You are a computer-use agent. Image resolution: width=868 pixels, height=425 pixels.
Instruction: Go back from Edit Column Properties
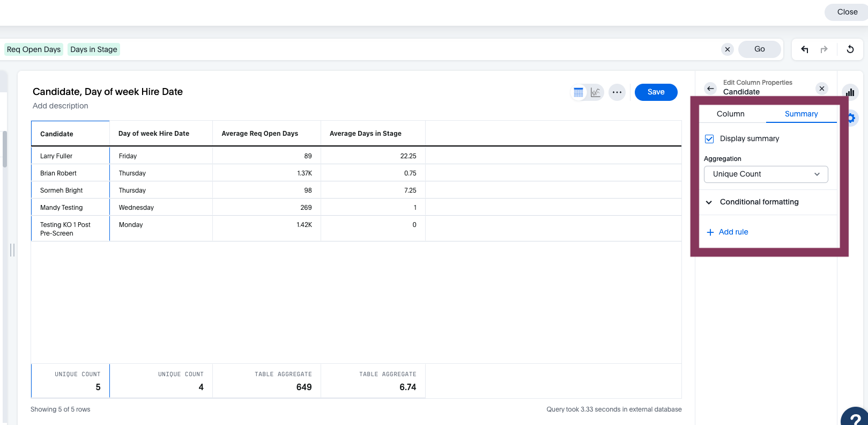point(710,89)
